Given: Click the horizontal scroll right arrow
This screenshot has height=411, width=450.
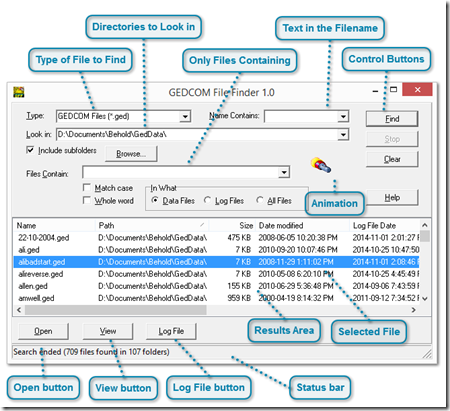Looking at the screenshot, I should point(413,310).
